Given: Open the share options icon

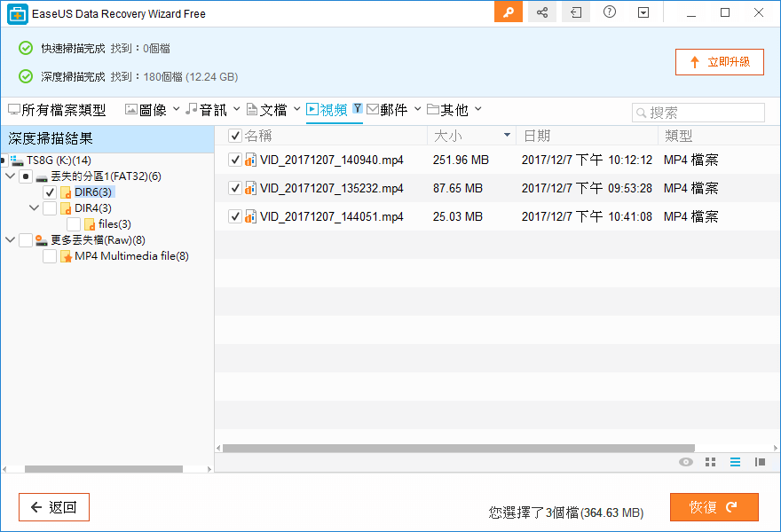Looking at the screenshot, I should pos(541,12).
